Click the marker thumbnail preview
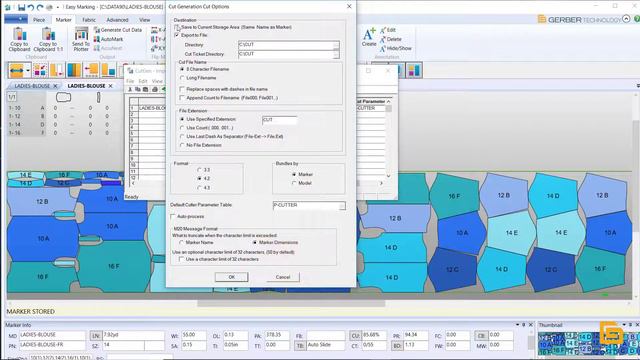 point(588,343)
